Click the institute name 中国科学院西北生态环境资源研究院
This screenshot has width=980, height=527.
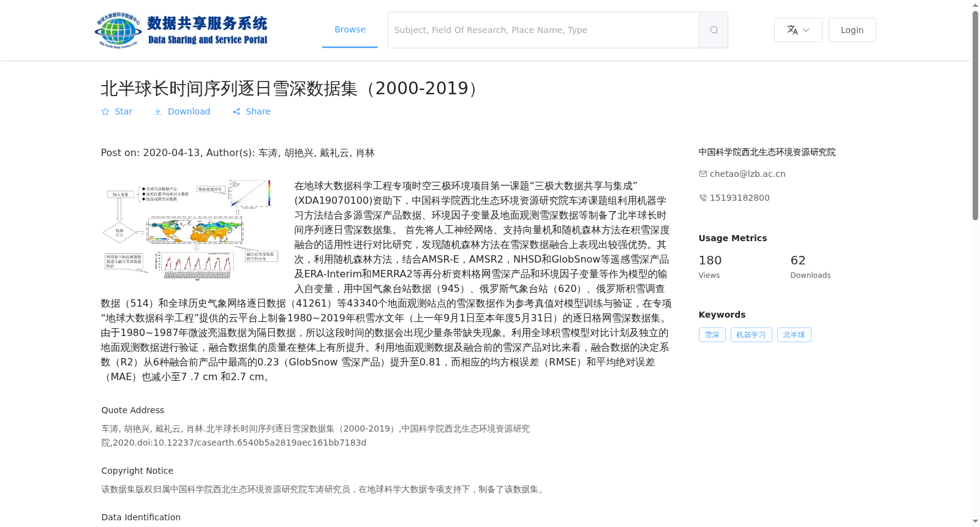[x=767, y=152]
